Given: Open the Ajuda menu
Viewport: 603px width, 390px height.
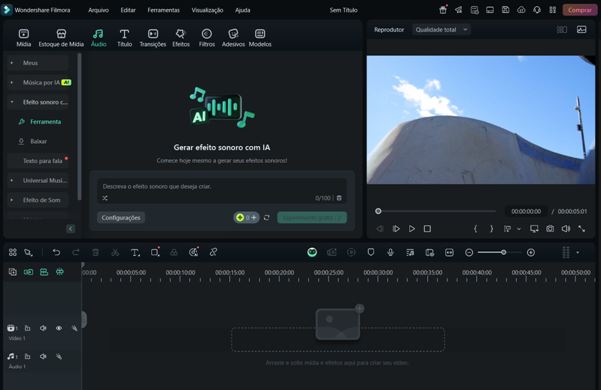Looking at the screenshot, I should click(x=243, y=10).
